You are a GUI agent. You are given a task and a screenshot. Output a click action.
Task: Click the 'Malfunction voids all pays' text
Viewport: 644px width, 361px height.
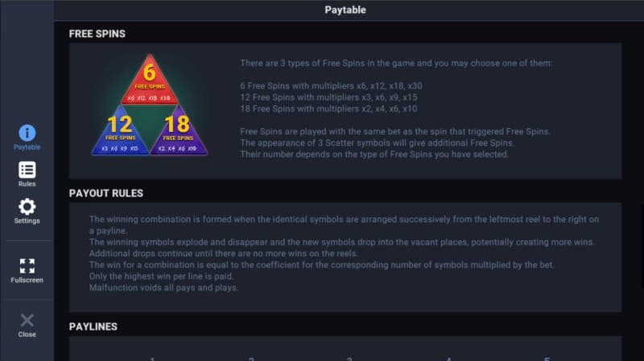point(163,288)
